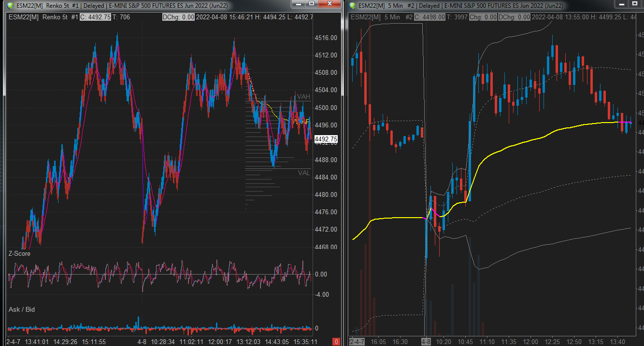Click the 15:11:55 time label on the Renko time axis

(93, 342)
